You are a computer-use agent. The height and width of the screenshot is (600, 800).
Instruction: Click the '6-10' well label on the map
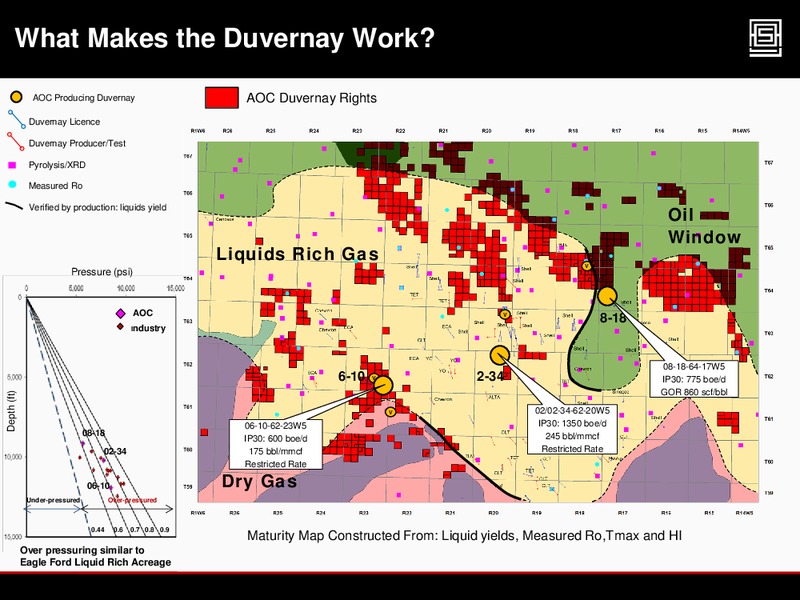tap(352, 376)
